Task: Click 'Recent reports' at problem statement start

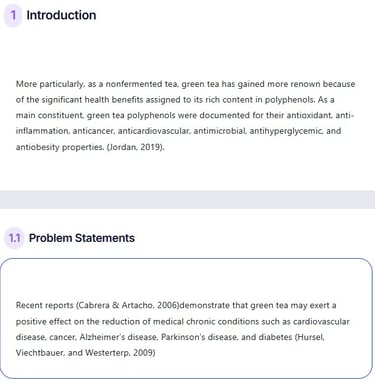Action: pos(44,305)
